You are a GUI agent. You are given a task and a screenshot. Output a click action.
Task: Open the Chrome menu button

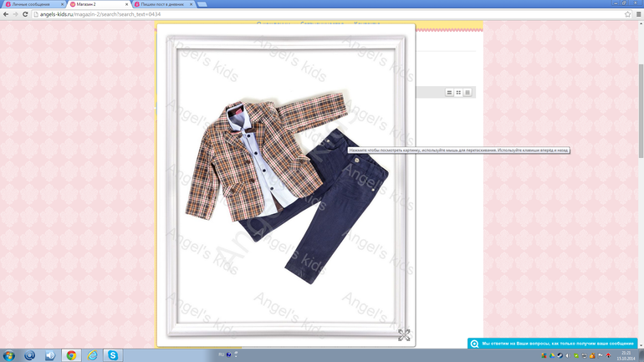pos(637,14)
